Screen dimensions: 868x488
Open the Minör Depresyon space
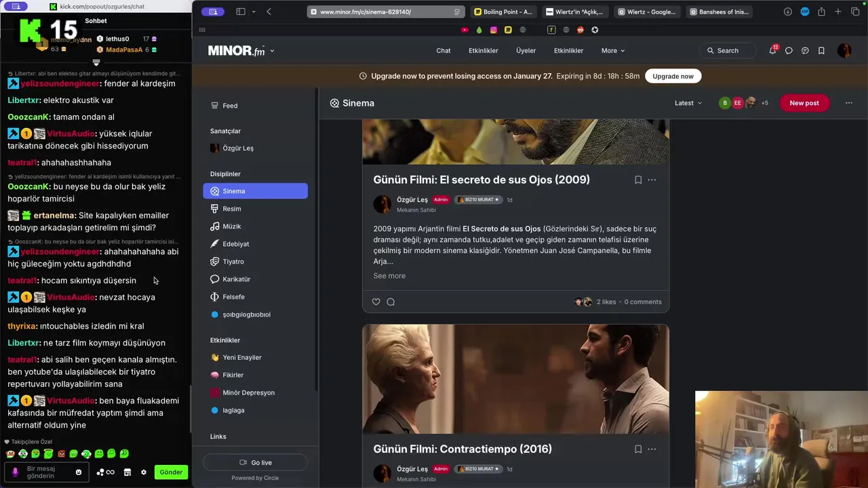pyautogui.click(x=256, y=392)
